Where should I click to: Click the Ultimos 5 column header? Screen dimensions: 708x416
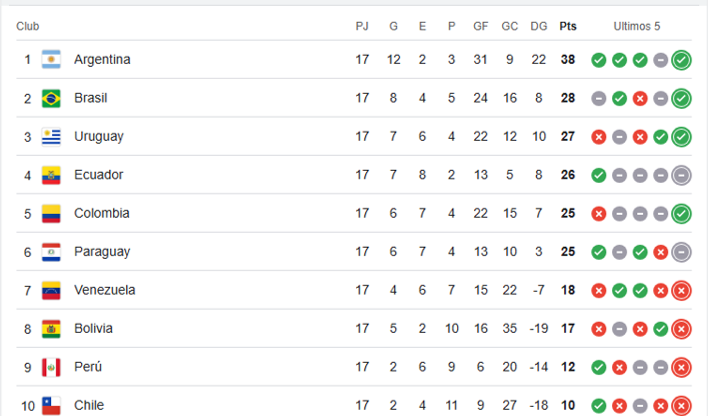tap(637, 26)
